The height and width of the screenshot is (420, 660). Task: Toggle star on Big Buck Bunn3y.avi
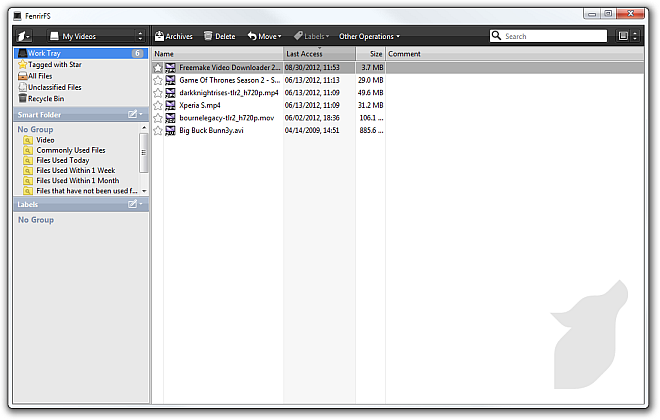tap(157, 131)
